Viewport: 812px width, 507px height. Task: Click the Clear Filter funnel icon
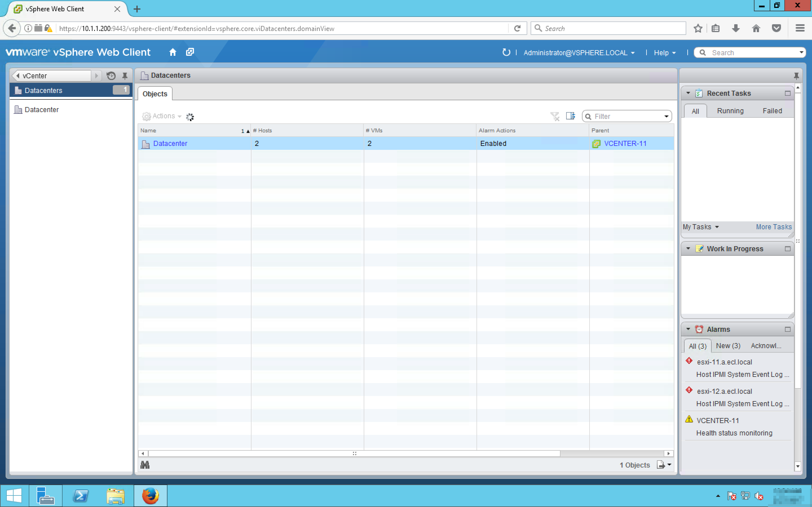pos(555,116)
